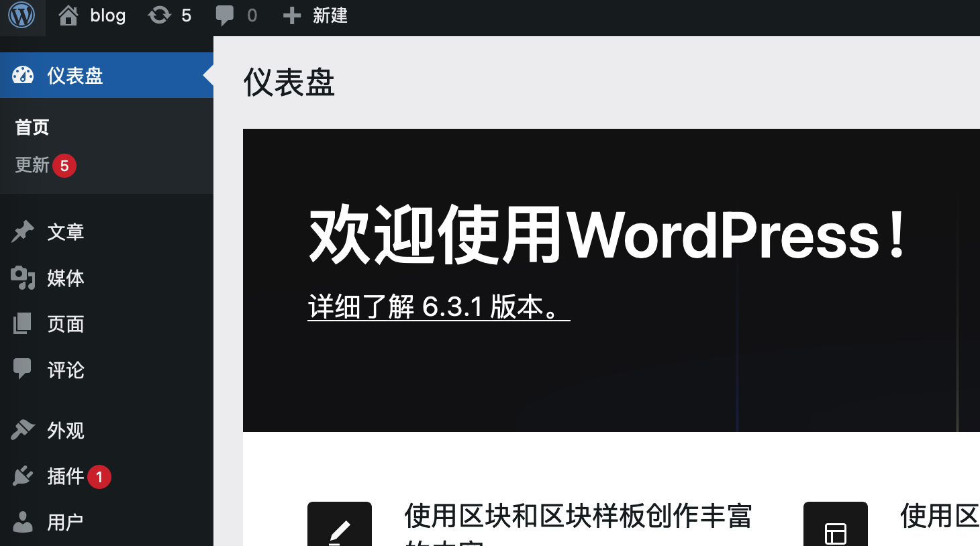Open the 页面 pages menu
This screenshot has width=980, height=546.
coord(66,324)
